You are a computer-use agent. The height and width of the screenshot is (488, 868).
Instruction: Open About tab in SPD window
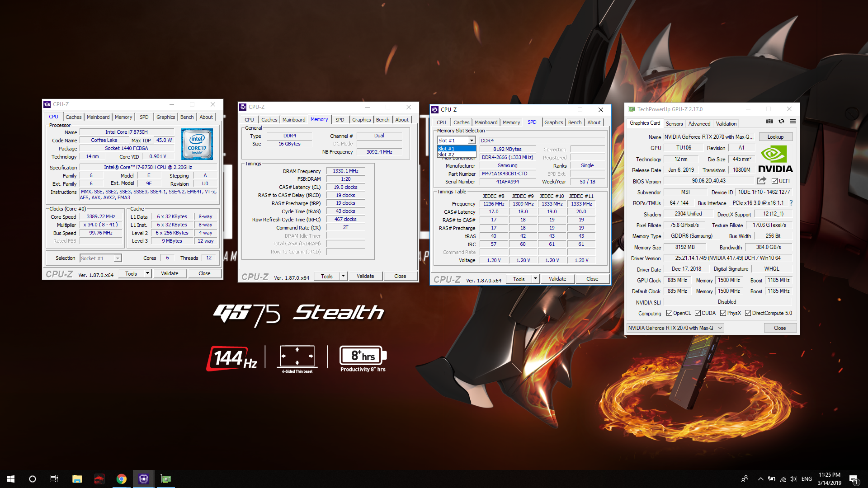(x=594, y=122)
